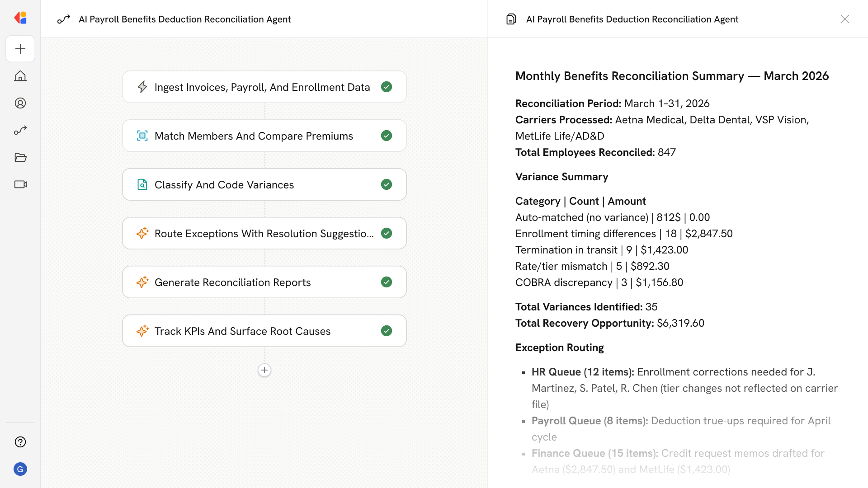Image resolution: width=868 pixels, height=488 pixels.
Task: Close the reconciliation summary panel
Action: click(x=844, y=19)
